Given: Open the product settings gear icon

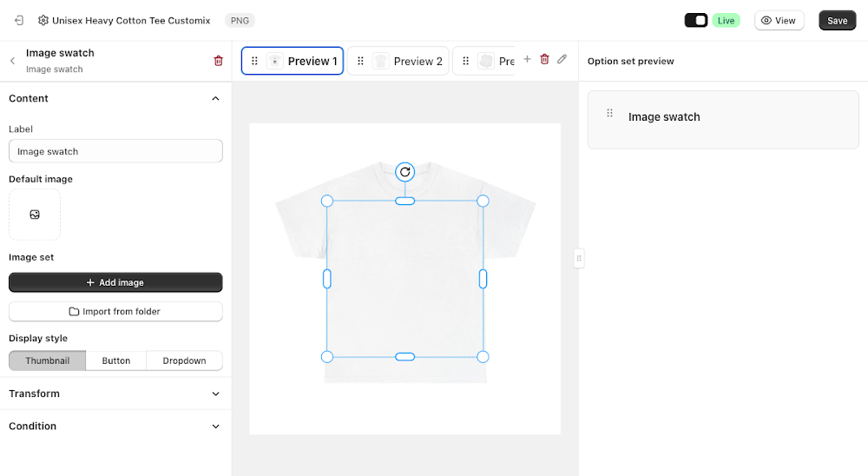Looking at the screenshot, I should (43, 21).
